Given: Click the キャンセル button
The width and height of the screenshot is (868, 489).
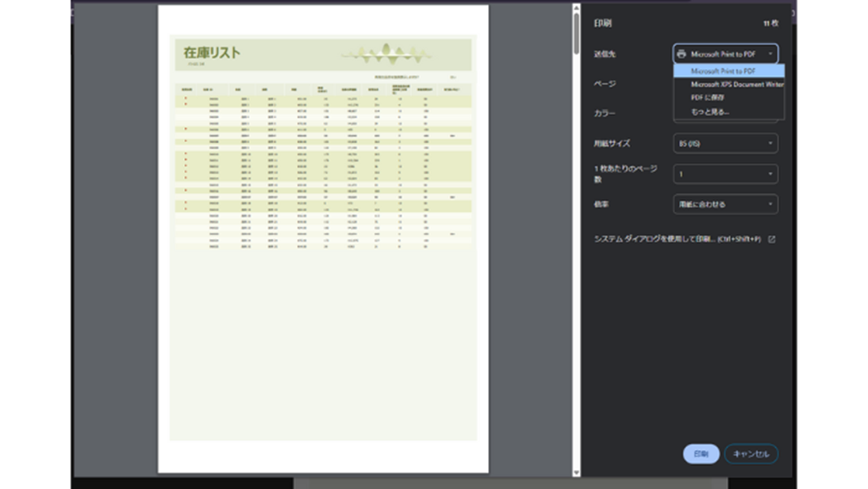Looking at the screenshot, I should pyautogui.click(x=751, y=454).
